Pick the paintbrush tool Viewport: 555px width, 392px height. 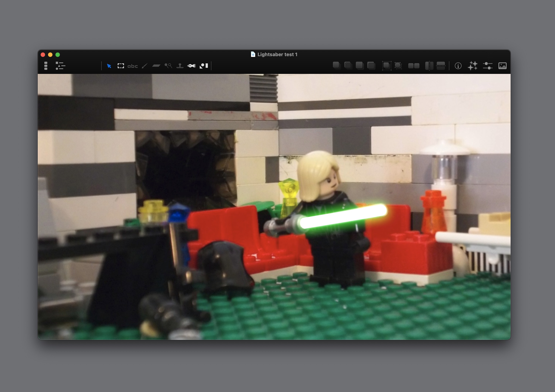point(144,66)
